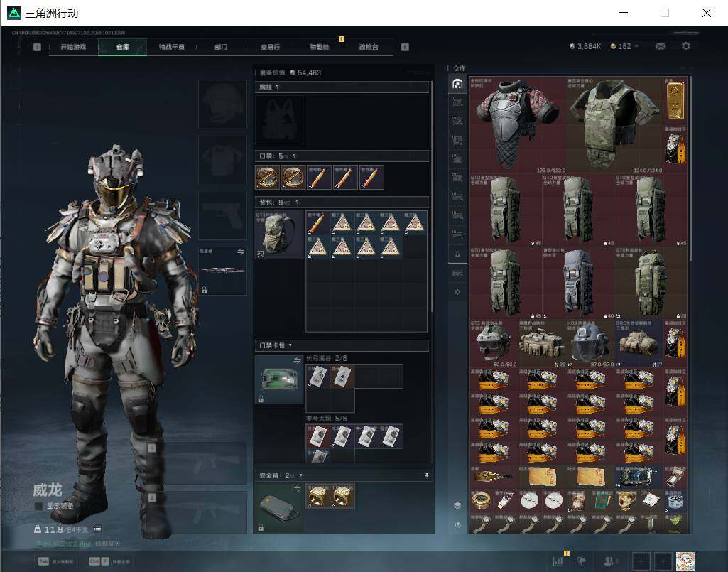This screenshot has height=572, width=728.
Task: Open the statistics bar chart icon
Action: (x=558, y=561)
